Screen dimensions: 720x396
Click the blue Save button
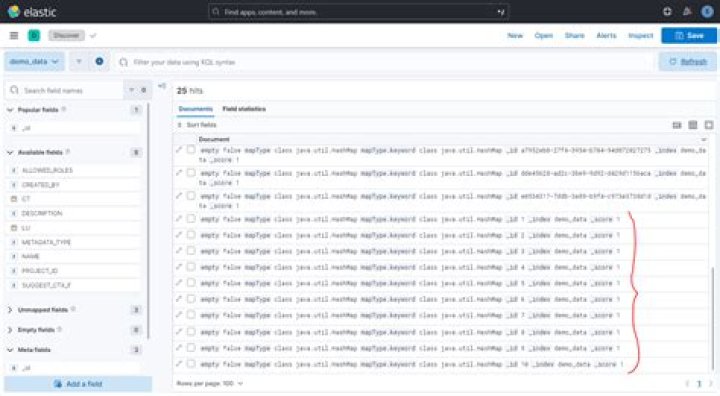click(689, 35)
